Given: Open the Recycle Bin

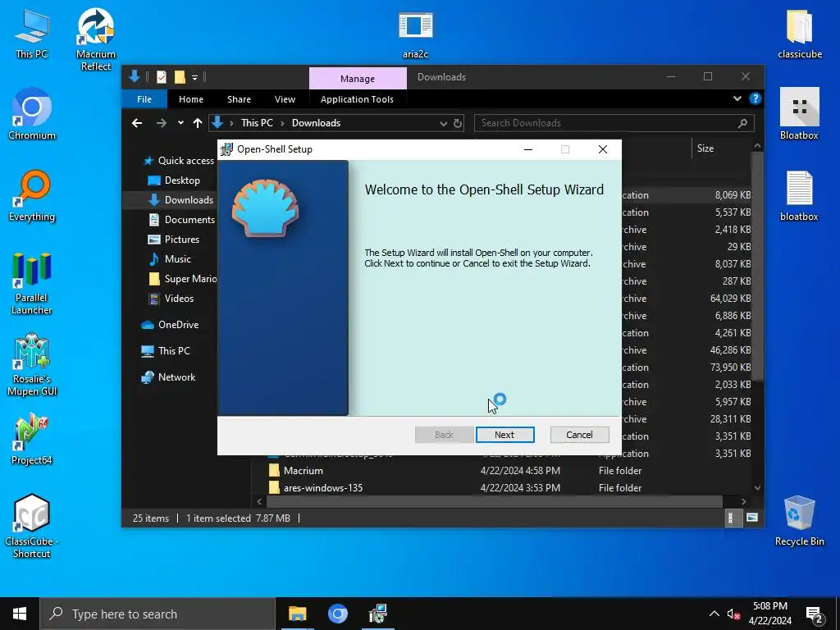Looking at the screenshot, I should click(799, 521).
